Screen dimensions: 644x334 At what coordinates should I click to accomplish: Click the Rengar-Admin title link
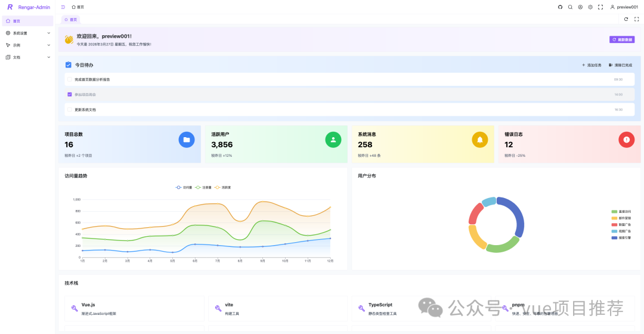point(34,7)
